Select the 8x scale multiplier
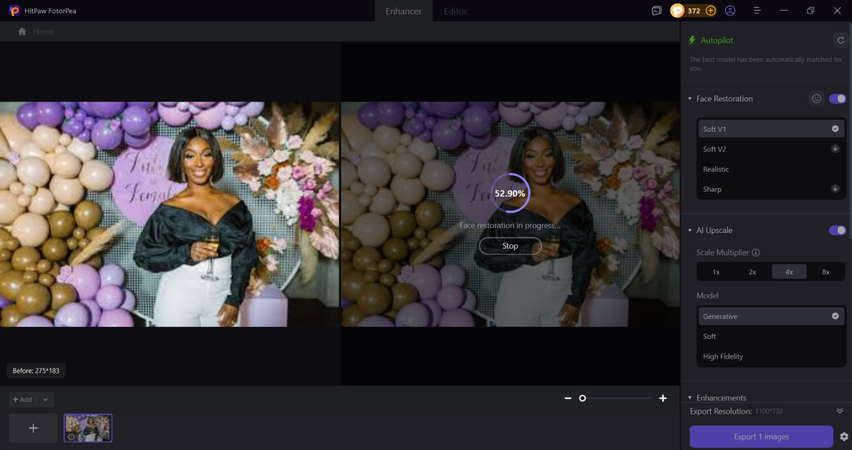The width and height of the screenshot is (852, 450). pyautogui.click(x=825, y=272)
